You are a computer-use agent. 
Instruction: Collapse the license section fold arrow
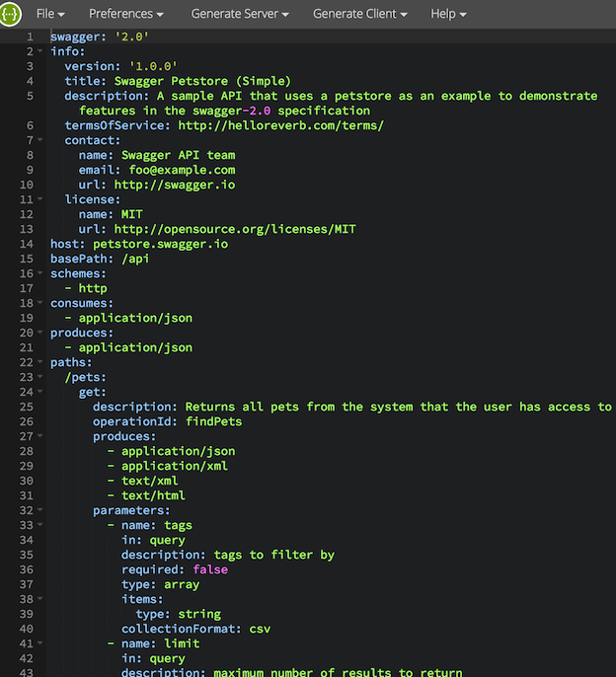pyautogui.click(x=40, y=199)
